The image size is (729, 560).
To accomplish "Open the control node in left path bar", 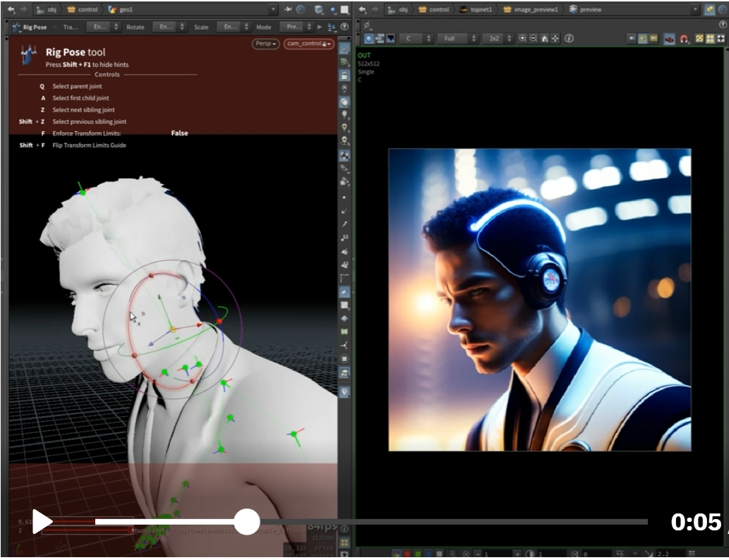I will [83, 9].
